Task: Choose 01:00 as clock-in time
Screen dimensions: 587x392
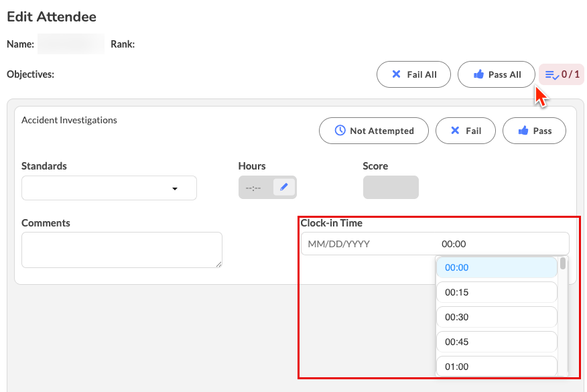Action: pos(497,367)
